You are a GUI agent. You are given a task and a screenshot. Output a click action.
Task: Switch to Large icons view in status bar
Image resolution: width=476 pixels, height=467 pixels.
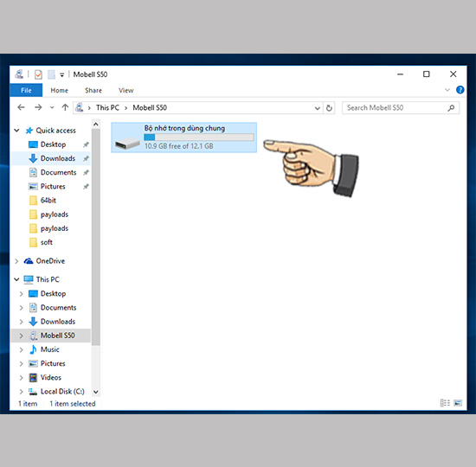[458, 403]
